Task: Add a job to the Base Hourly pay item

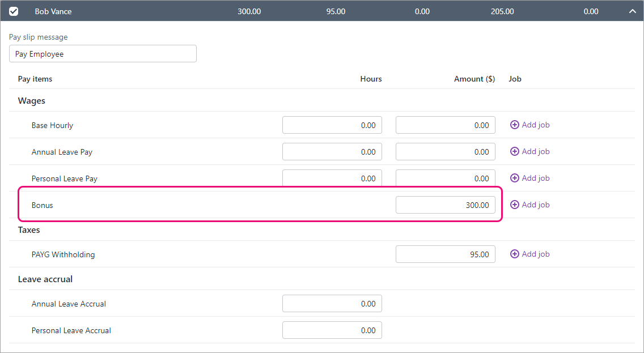Action: (529, 125)
